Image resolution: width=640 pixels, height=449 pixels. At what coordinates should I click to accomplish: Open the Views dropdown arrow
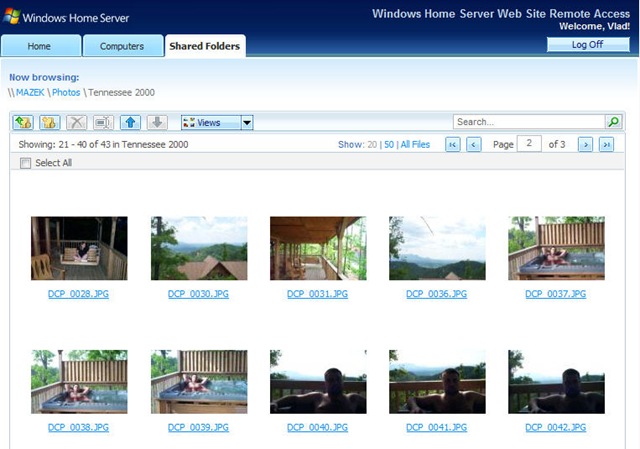point(247,122)
